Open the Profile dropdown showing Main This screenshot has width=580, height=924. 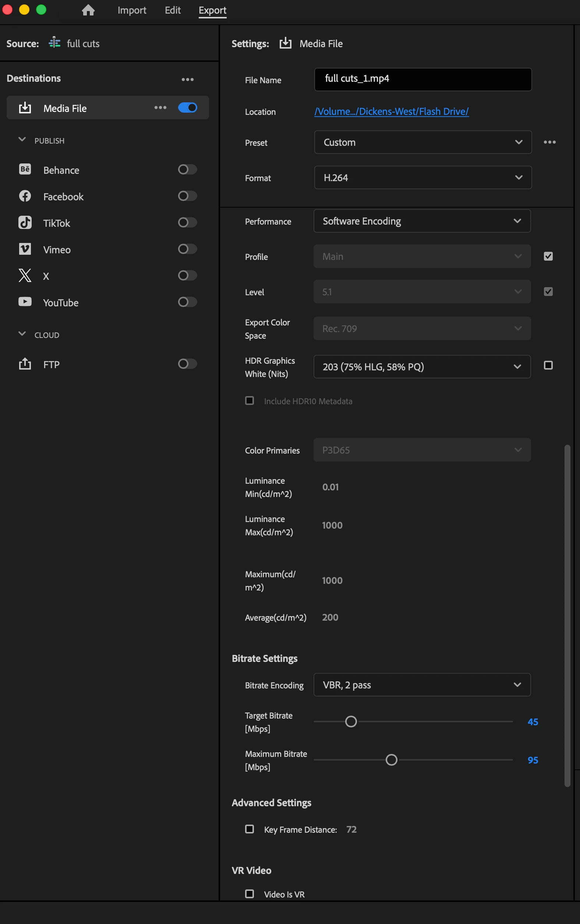pyautogui.click(x=422, y=256)
